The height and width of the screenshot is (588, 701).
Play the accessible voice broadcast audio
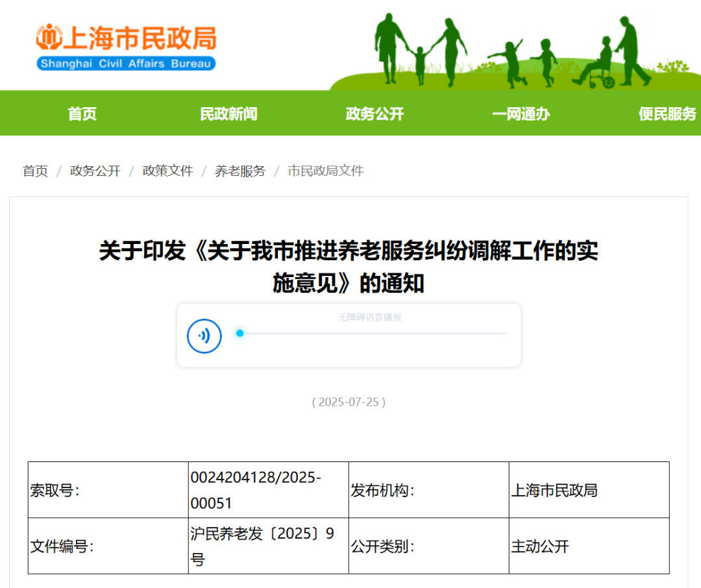click(204, 336)
